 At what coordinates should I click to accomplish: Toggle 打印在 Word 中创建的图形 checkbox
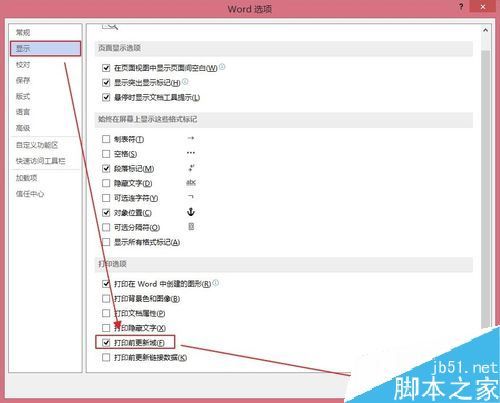click(x=106, y=284)
